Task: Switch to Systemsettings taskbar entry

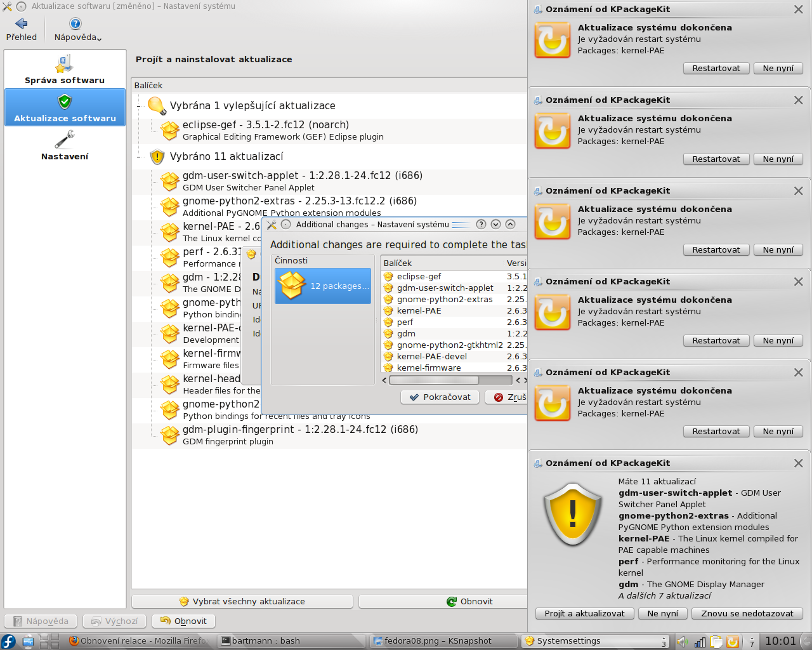Action: pyautogui.click(x=594, y=641)
